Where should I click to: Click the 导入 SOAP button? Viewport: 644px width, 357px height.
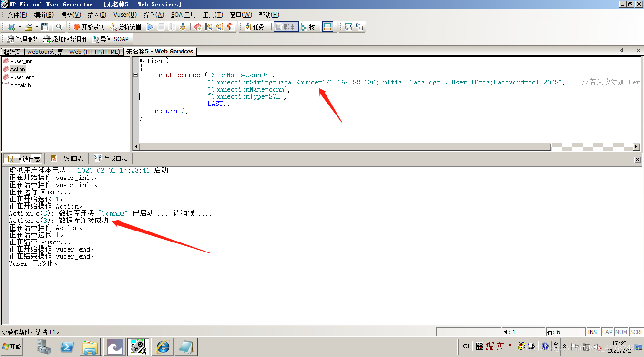click(110, 39)
